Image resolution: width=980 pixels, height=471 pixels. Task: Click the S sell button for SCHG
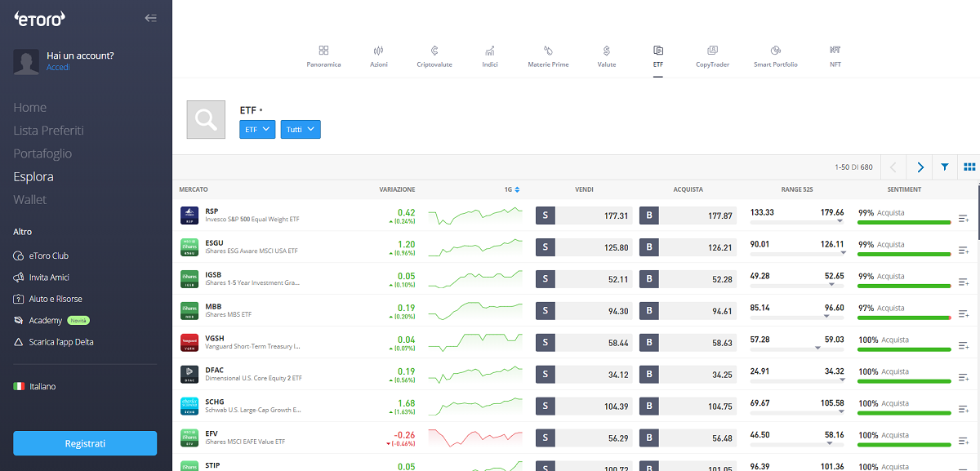click(x=545, y=407)
